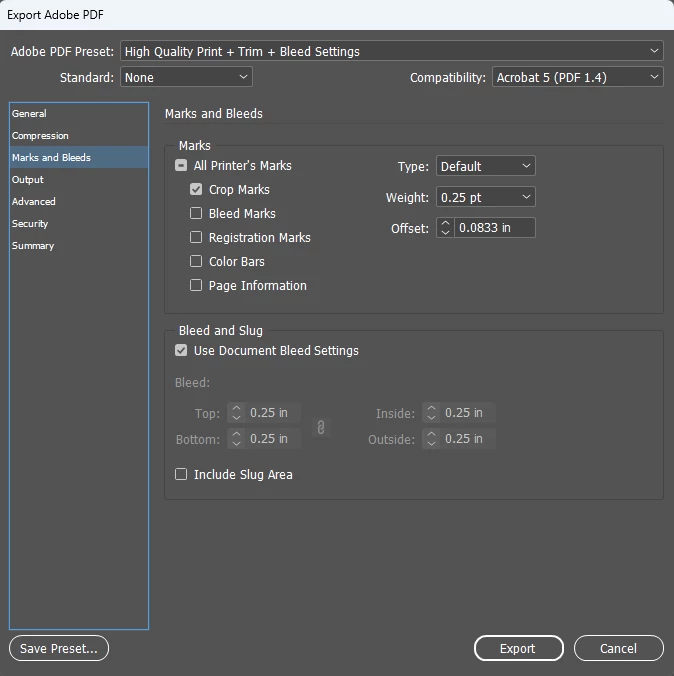Select the General category
The width and height of the screenshot is (674, 676).
tap(79, 113)
